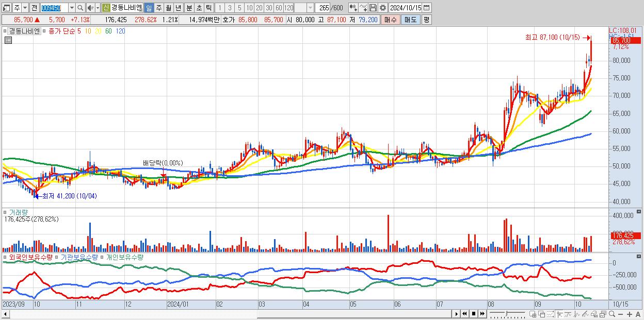Click the bottom magnifier zoom icon

click(612, 314)
